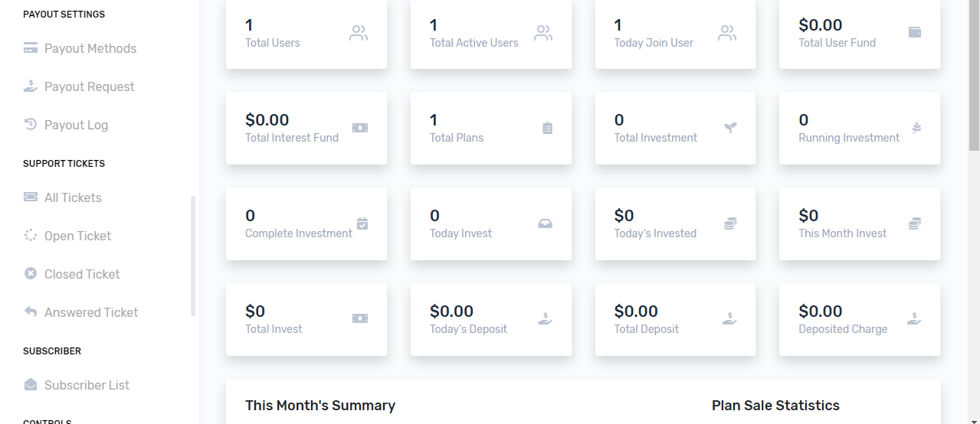
Task: Click the calendar-check icon on Complete Investment
Action: 362,223
